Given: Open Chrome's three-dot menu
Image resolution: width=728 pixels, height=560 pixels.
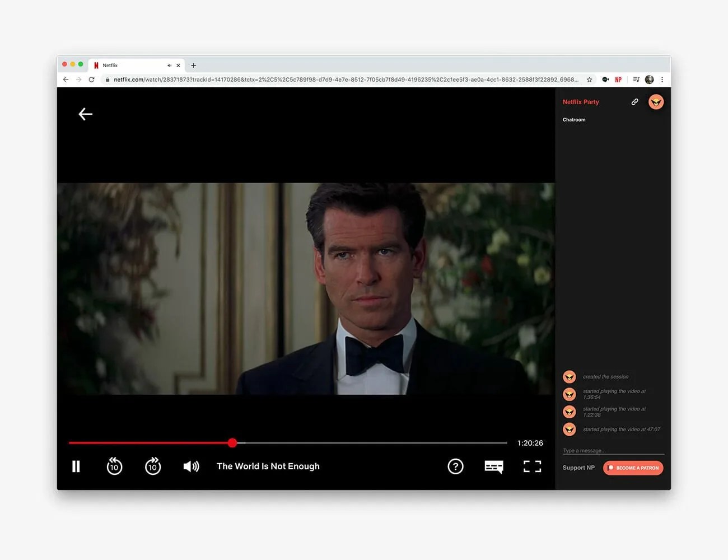Looking at the screenshot, I should (662, 80).
